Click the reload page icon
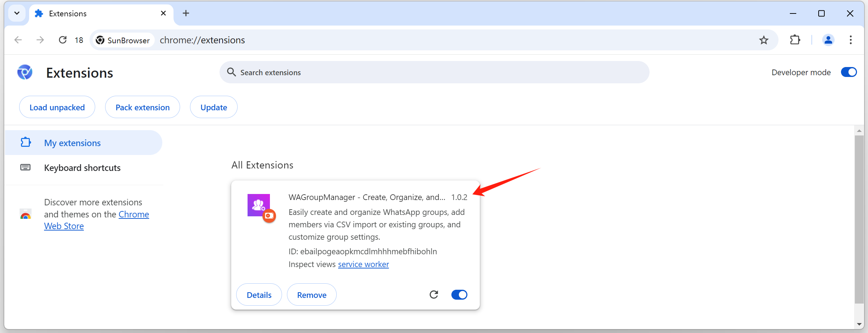Viewport: 868px width, 333px height. coord(63,40)
